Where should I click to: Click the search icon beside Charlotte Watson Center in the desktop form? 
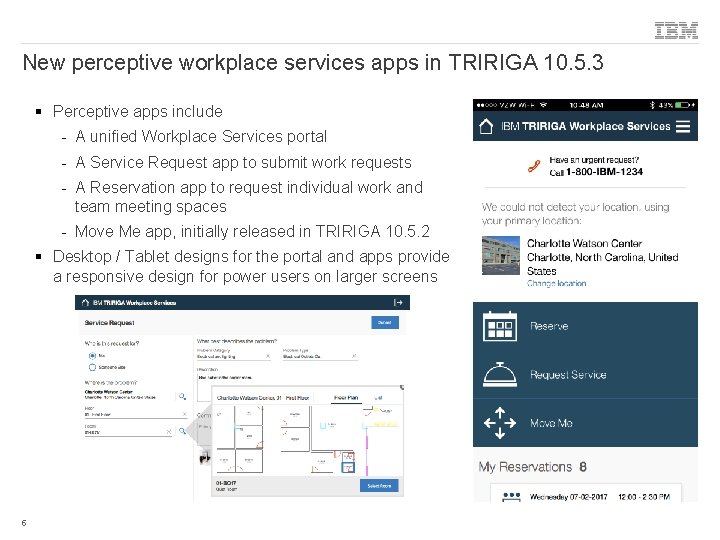(x=182, y=396)
